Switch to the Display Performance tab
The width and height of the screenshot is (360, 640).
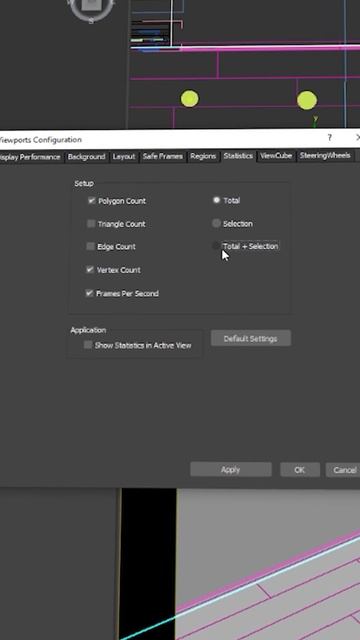pos(30,157)
